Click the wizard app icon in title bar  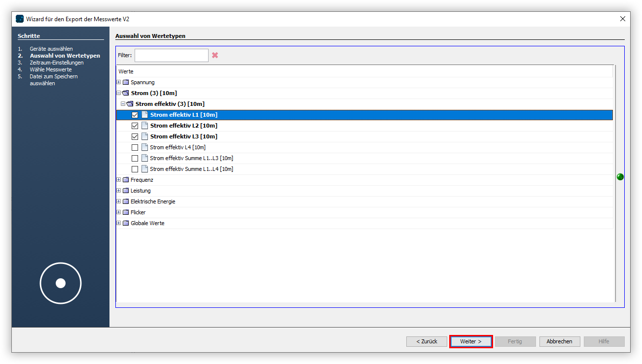(x=20, y=19)
